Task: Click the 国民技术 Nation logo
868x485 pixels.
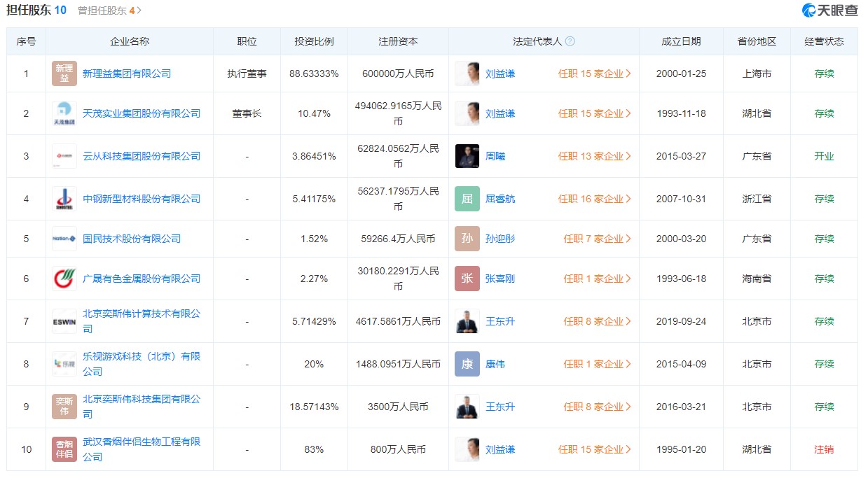Action: (x=64, y=239)
